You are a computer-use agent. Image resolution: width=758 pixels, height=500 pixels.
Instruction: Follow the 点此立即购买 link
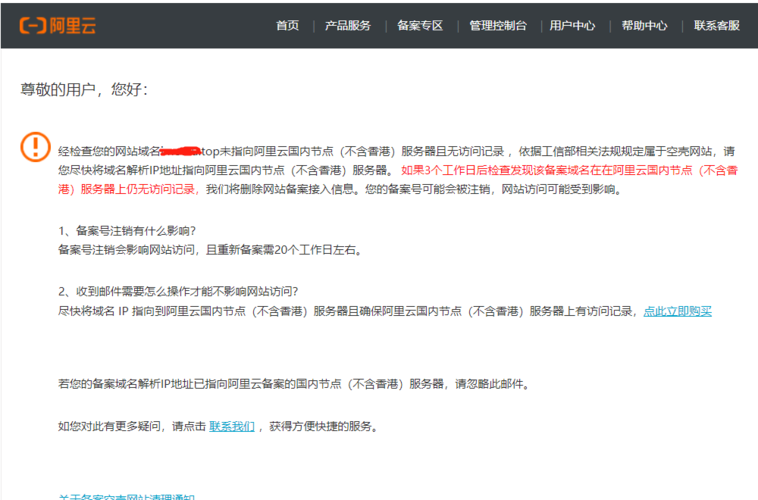(677, 311)
